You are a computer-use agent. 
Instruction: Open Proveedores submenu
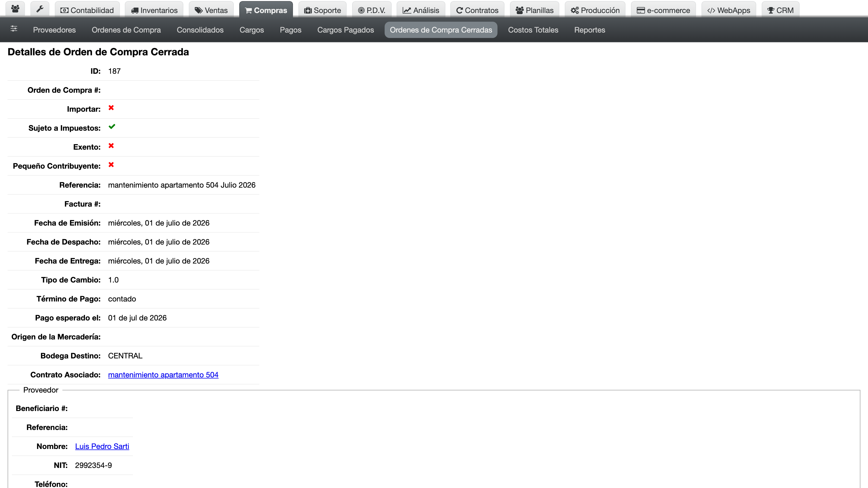tap(54, 30)
